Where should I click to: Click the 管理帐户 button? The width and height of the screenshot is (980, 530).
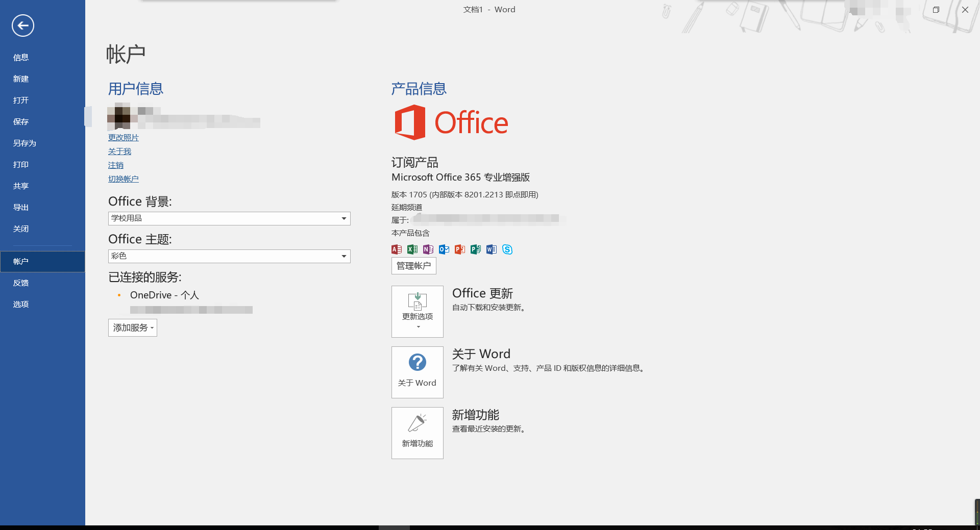coord(414,266)
